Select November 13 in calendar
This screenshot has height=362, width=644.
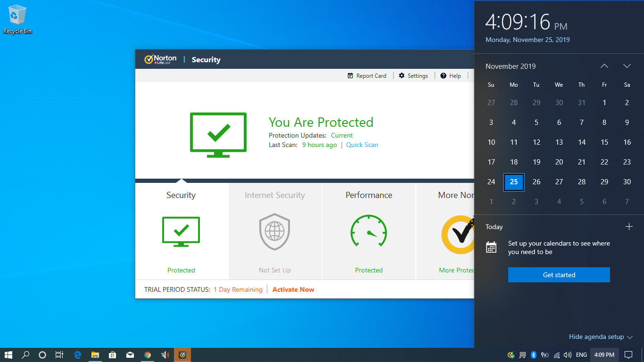click(559, 142)
